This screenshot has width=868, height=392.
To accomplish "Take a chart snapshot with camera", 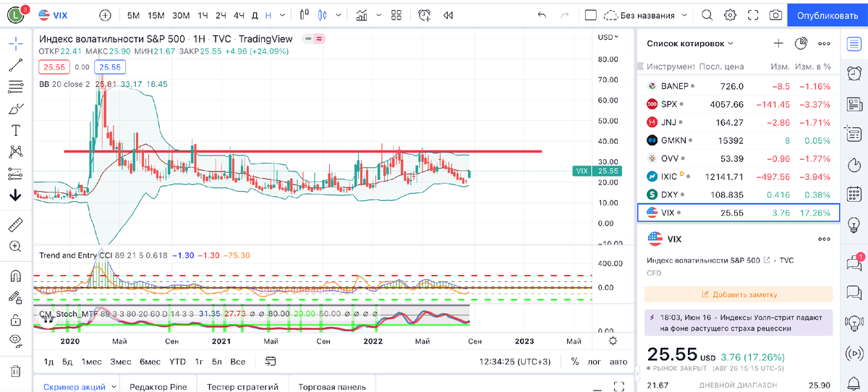I will tap(775, 15).
